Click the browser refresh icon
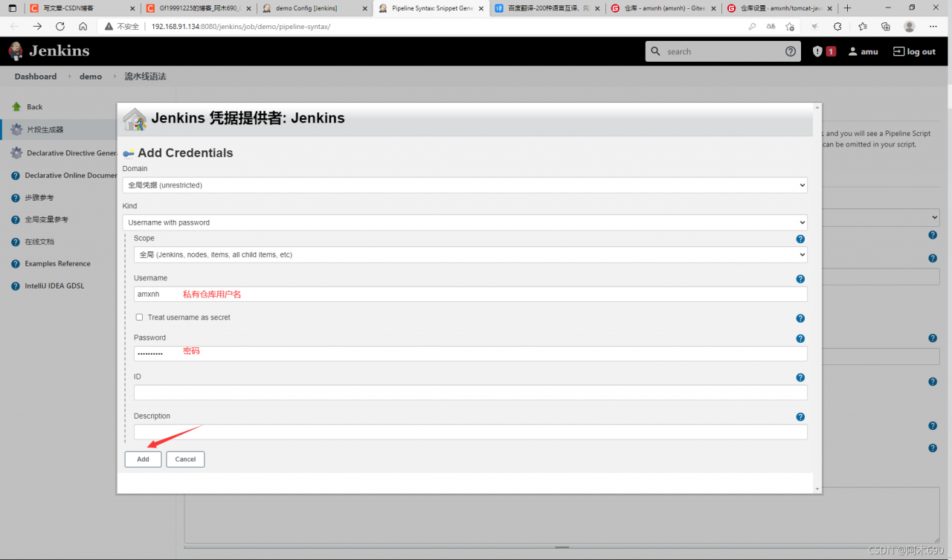This screenshot has width=952, height=560. pyautogui.click(x=60, y=26)
